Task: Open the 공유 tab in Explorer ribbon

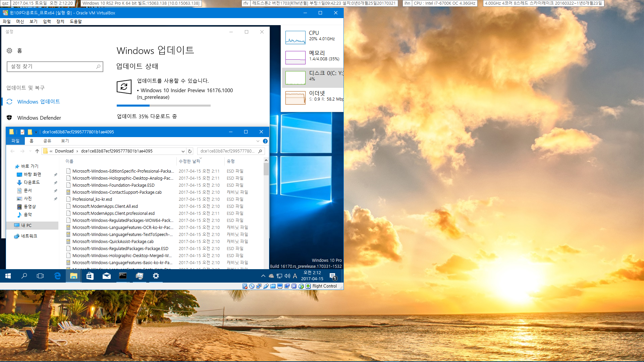Action: [x=47, y=141]
